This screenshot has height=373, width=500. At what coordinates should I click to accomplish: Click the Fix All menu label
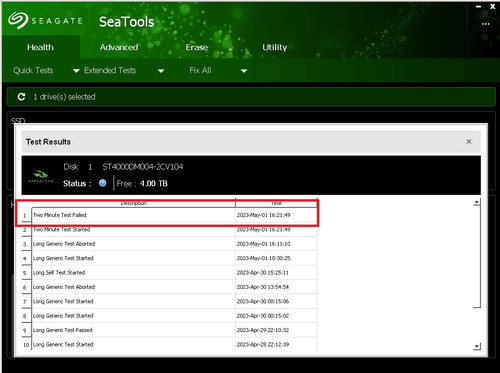tap(200, 70)
